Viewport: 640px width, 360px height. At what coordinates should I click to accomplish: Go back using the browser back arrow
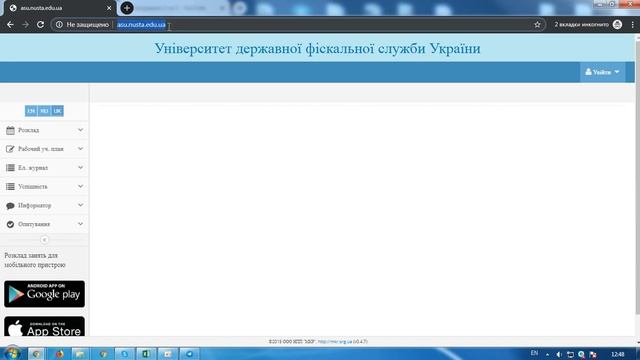coord(10,24)
